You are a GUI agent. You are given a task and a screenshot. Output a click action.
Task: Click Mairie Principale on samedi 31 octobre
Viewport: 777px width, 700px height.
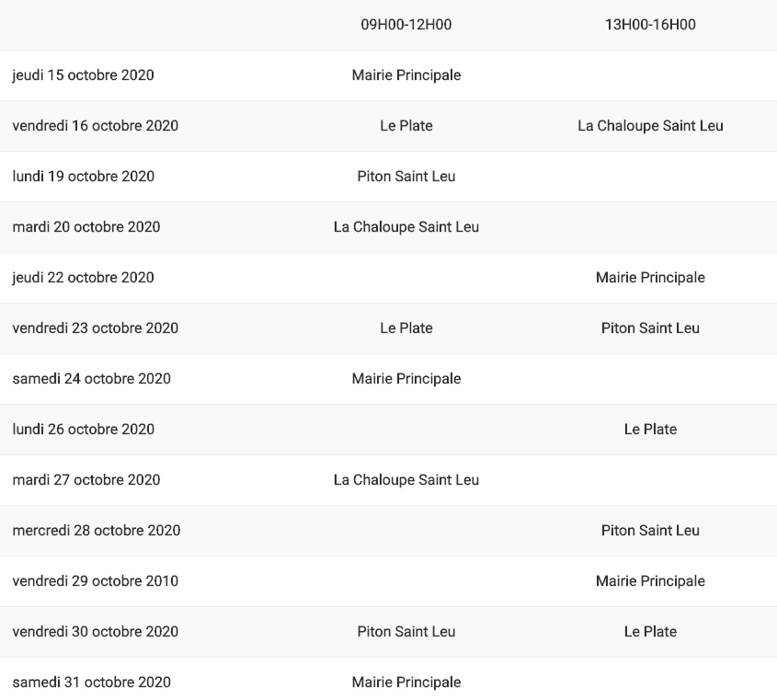point(406,683)
